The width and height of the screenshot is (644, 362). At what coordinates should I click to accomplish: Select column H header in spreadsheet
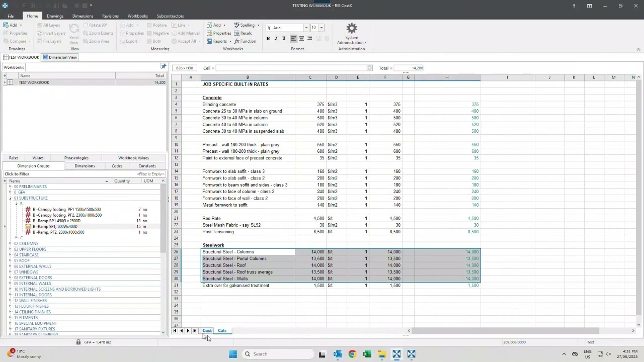point(447,77)
